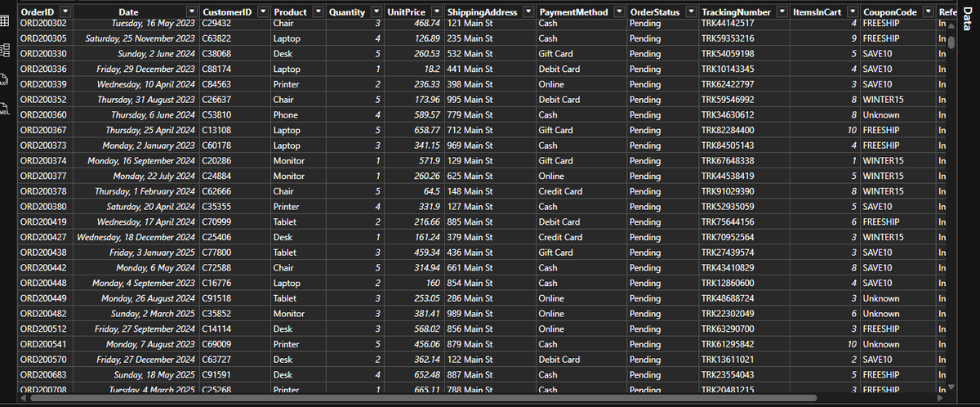Image resolution: width=980 pixels, height=407 pixels.
Task: Select unit price cell 160
Action: tap(413, 282)
